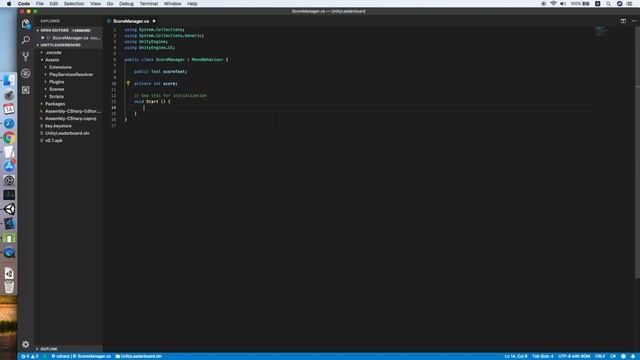Open the Selection menu

(x=74, y=4)
